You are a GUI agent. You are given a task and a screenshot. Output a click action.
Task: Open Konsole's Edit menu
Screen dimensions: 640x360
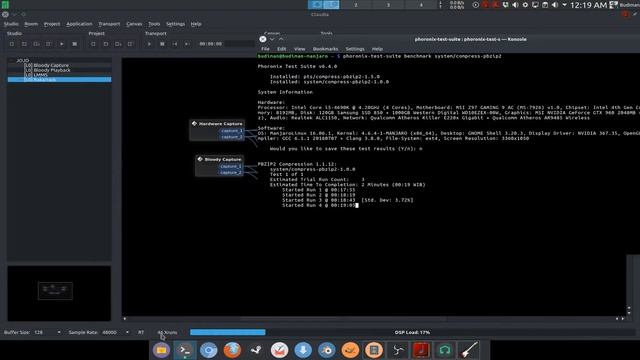(282, 49)
